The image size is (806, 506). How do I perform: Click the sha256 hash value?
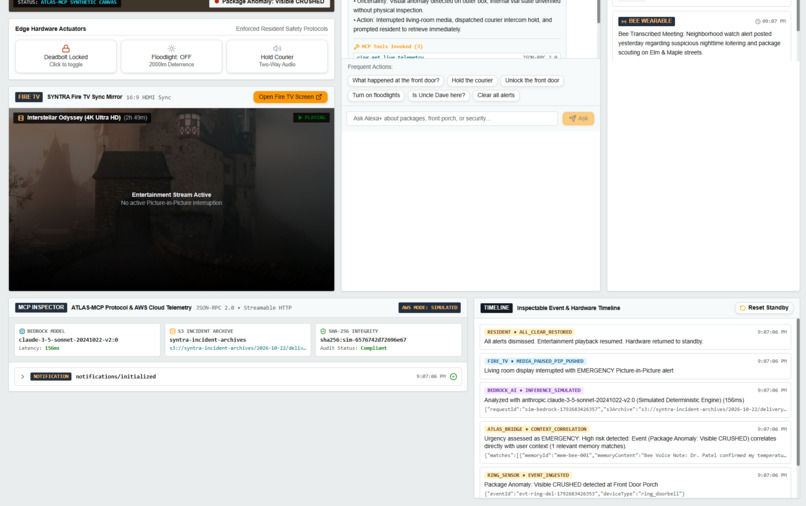pos(363,340)
